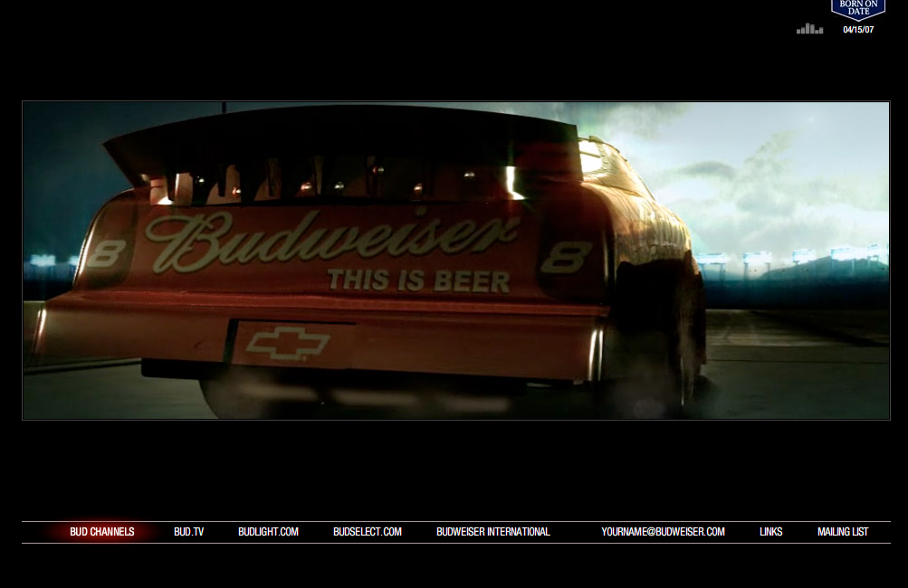The image size is (908, 588).
Task: Open the YOURNAME@BUDWEISER.COM email link
Action: tap(663, 532)
